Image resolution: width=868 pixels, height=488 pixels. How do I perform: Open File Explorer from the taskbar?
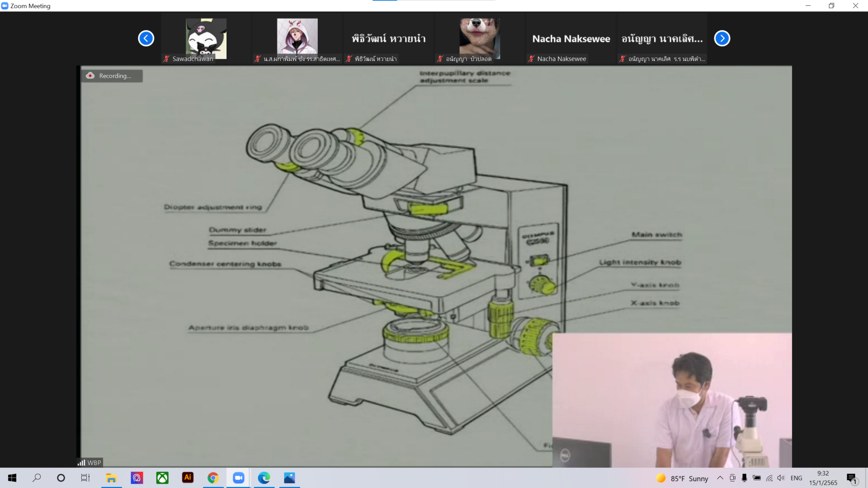click(x=111, y=478)
